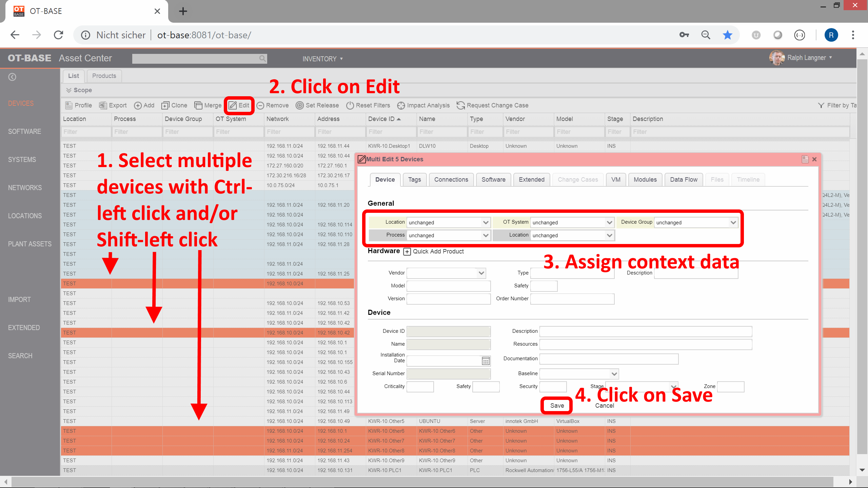
Task: Go to SOFTWARE in the sidebar
Action: [x=24, y=131]
